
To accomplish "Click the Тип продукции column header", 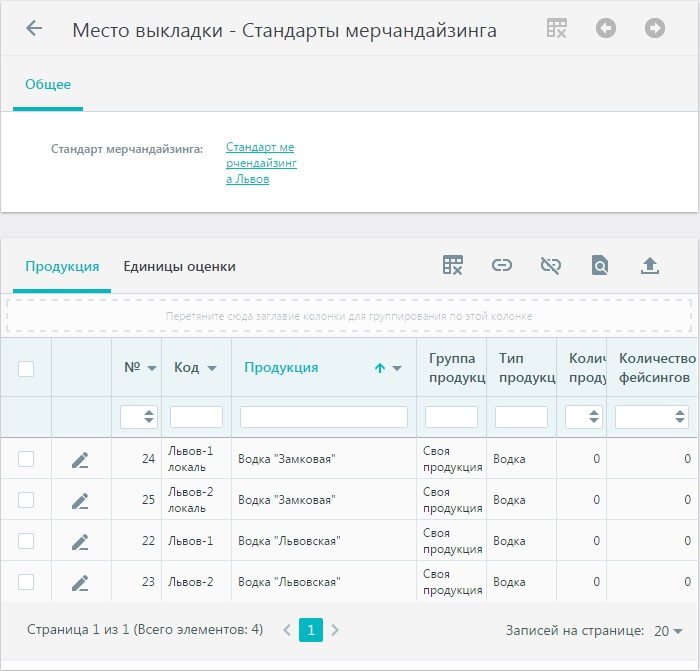I will pos(521,368).
